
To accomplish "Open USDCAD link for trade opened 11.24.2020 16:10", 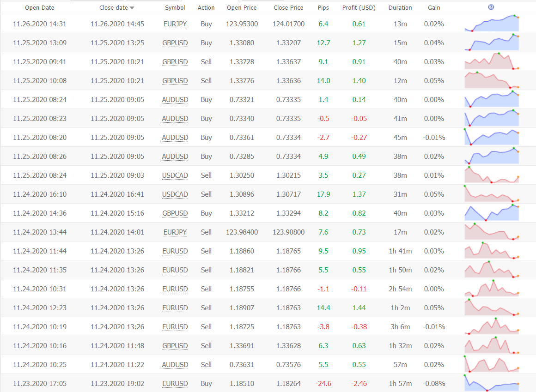I will [x=175, y=194].
